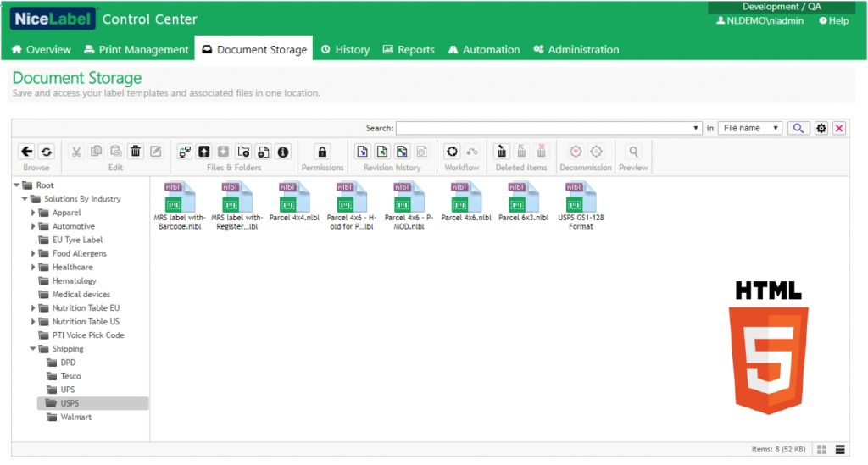Click the Help link
This screenshot has height=465, width=868.
pos(834,21)
